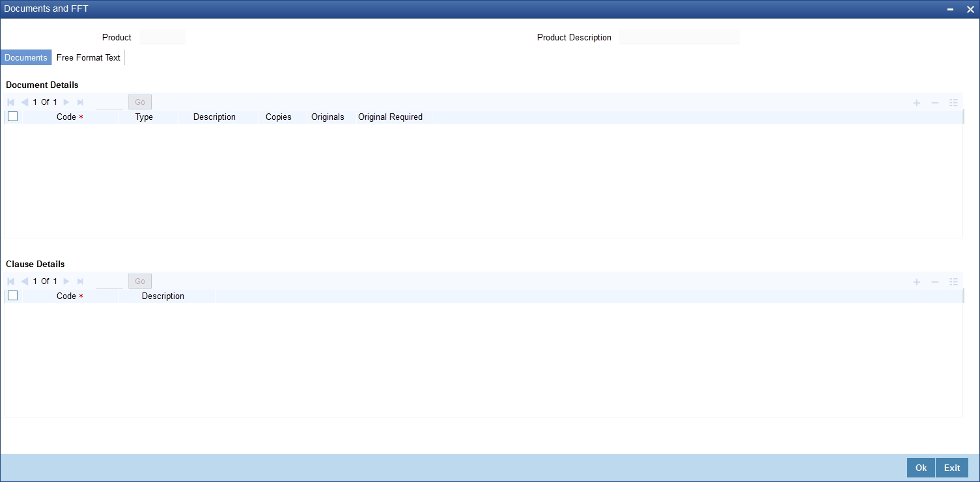Screen dimensions: 980x482
Task: Click the Code column header in Document Details
Action: tap(70, 117)
